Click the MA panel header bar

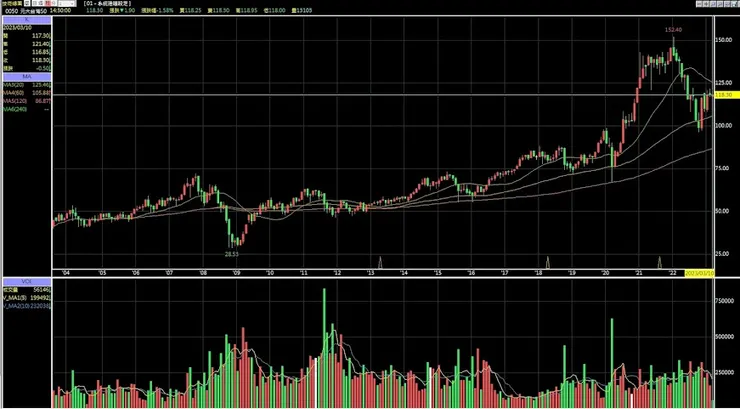click(x=27, y=77)
